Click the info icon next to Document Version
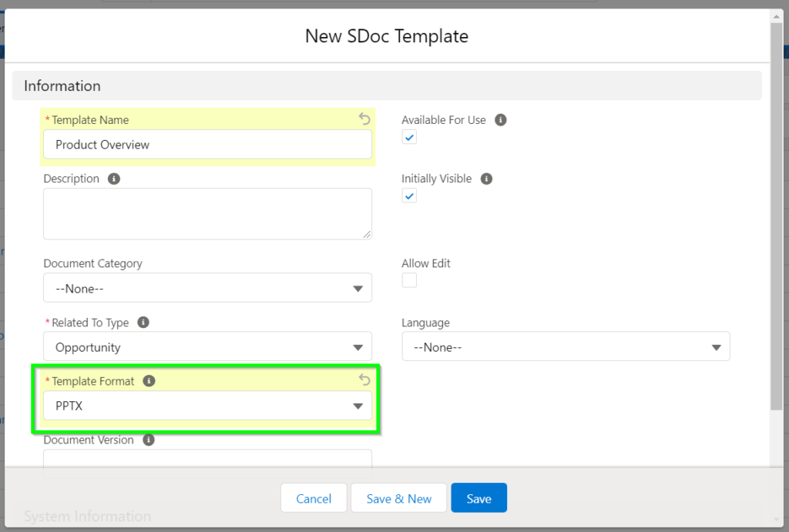Image resolution: width=789 pixels, height=532 pixels. coord(146,440)
